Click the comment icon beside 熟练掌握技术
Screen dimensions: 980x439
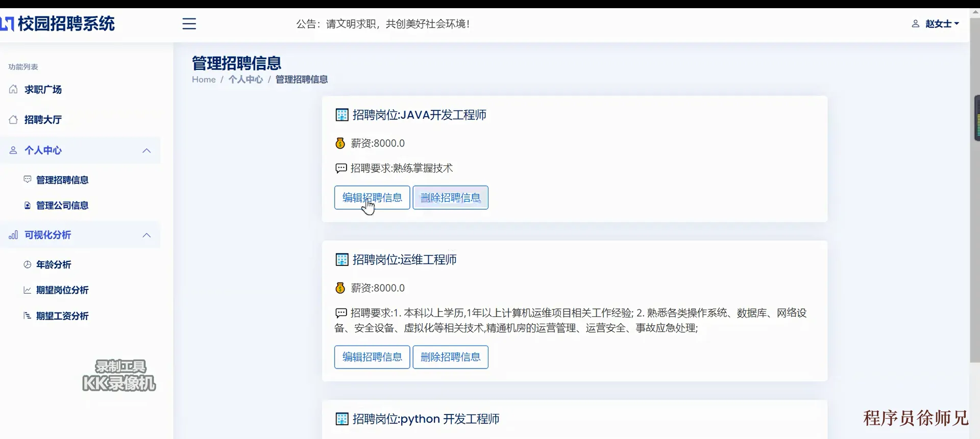341,168
